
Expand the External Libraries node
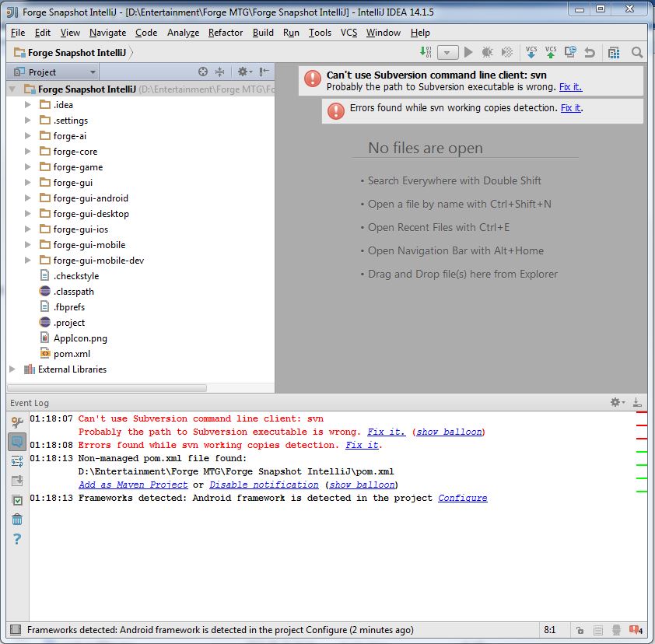[x=12, y=369]
